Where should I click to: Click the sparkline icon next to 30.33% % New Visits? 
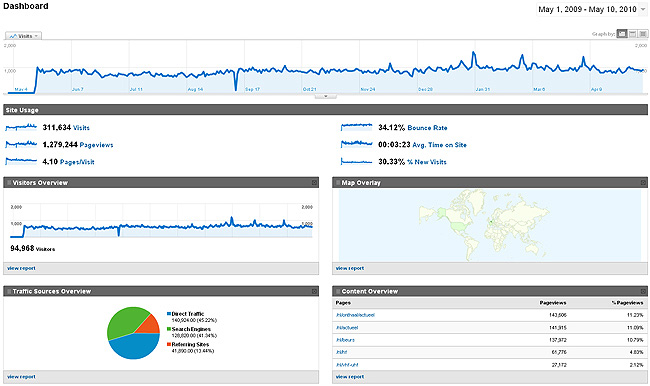pos(357,161)
